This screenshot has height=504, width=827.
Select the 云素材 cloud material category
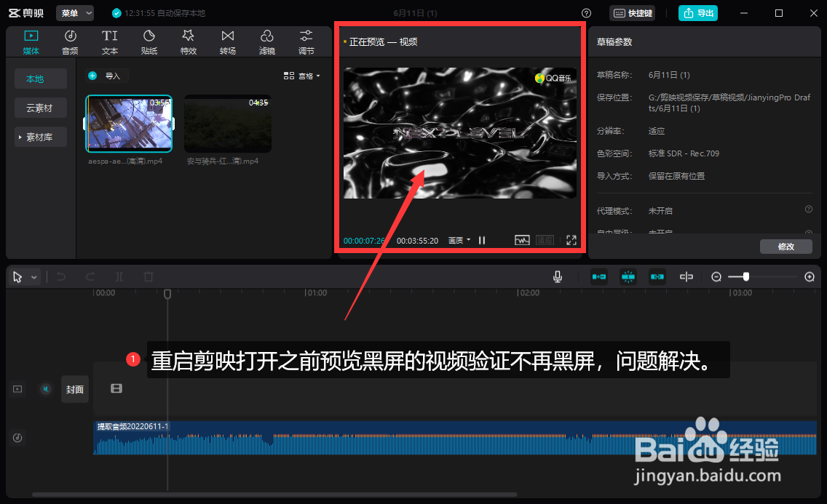(x=41, y=108)
